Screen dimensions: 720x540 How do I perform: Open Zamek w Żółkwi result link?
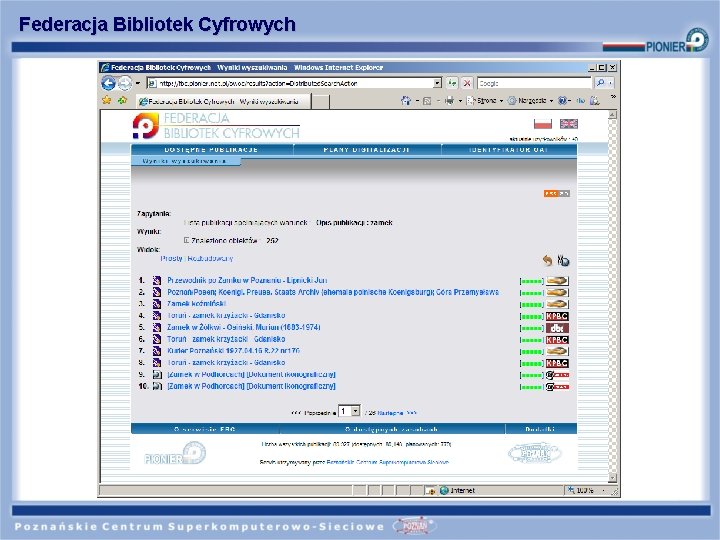pyautogui.click(x=243, y=327)
